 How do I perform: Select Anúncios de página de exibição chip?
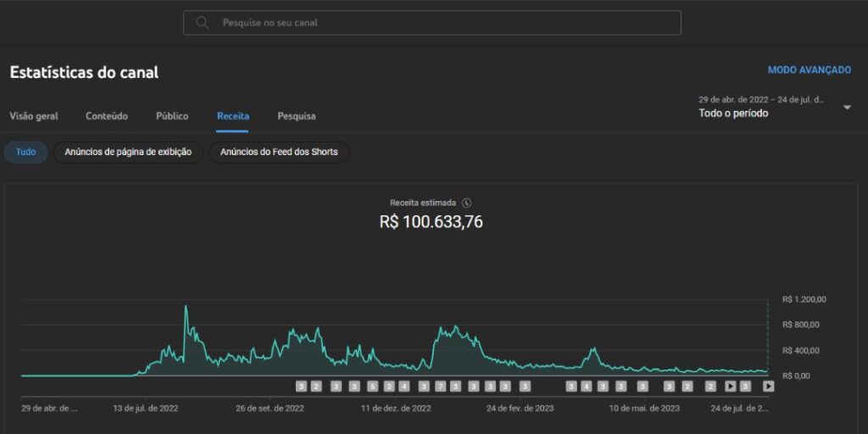[129, 153]
